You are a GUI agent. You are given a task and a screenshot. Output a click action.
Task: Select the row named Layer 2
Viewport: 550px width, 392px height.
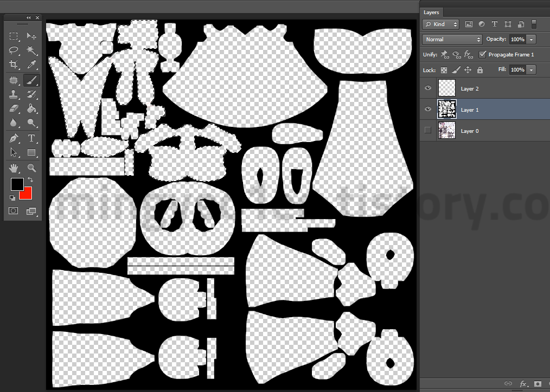click(485, 88)
